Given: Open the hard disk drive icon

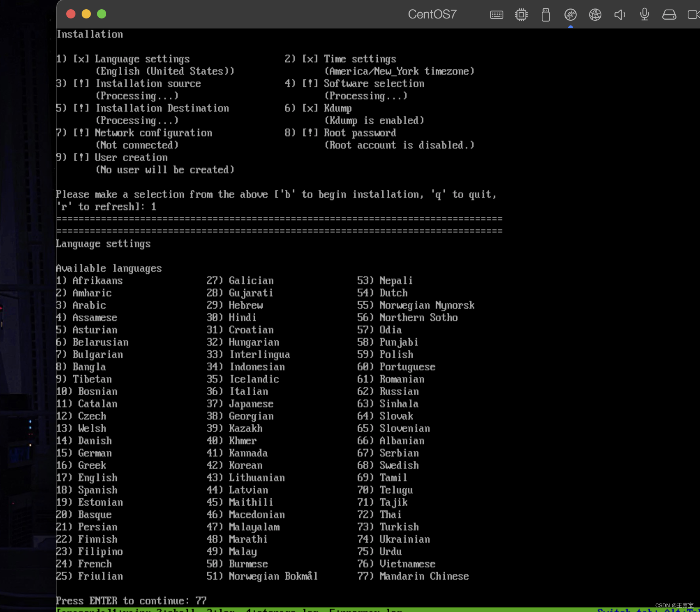Looking at the screenshot, I should (x=669, y=15).
